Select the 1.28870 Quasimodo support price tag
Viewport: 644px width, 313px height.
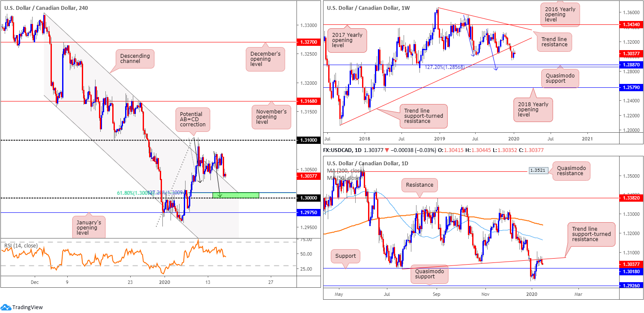(631, 65)
